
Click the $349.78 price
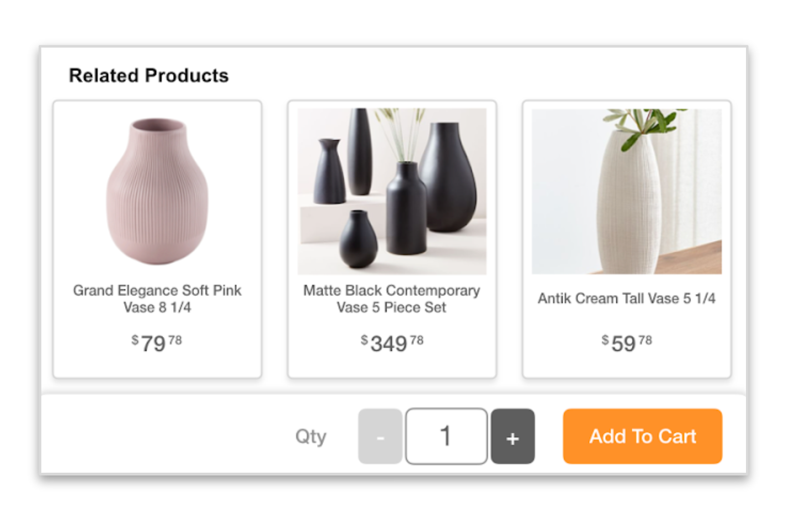point(392,343)
